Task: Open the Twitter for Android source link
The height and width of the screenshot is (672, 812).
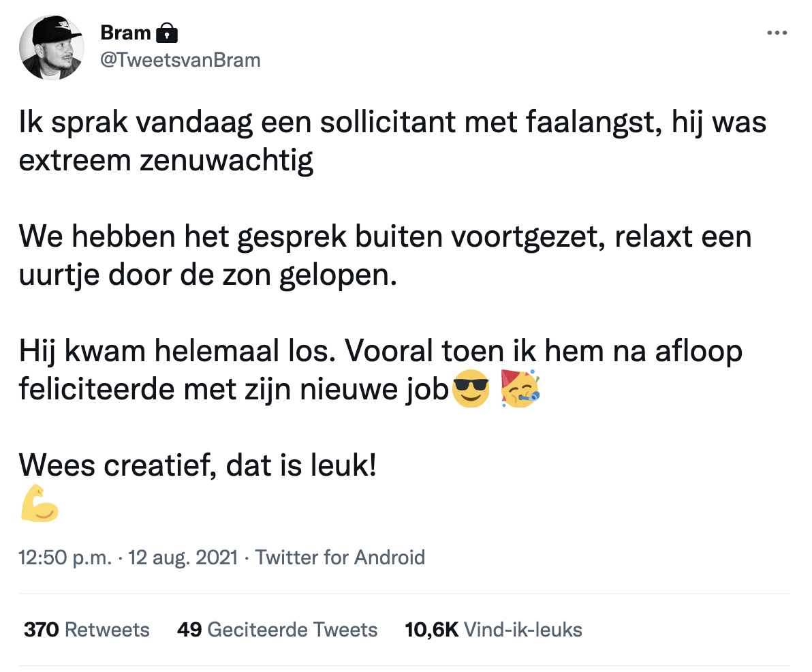Action: pyautogui.click(x=340, y=558)
